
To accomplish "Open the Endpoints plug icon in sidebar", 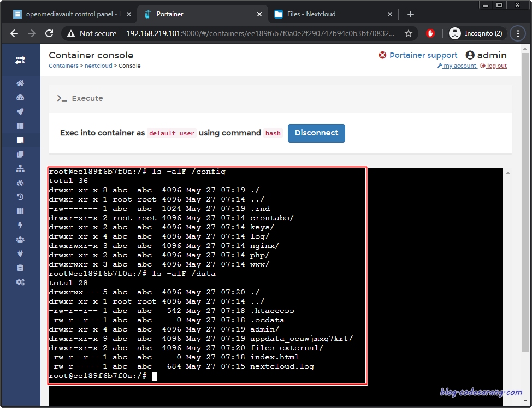I will pyautogui.click(x=20, y=253).
